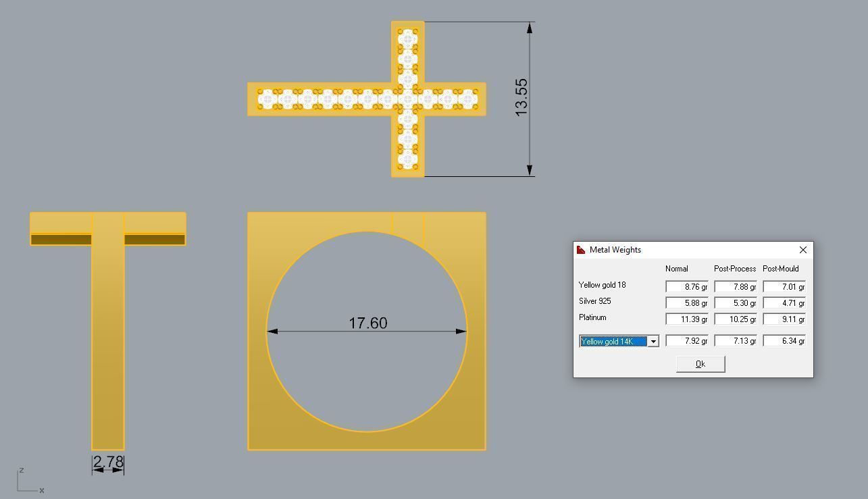868x499 pixels.
Task: Click the Metal Weights title text
Action: (615, 250)
